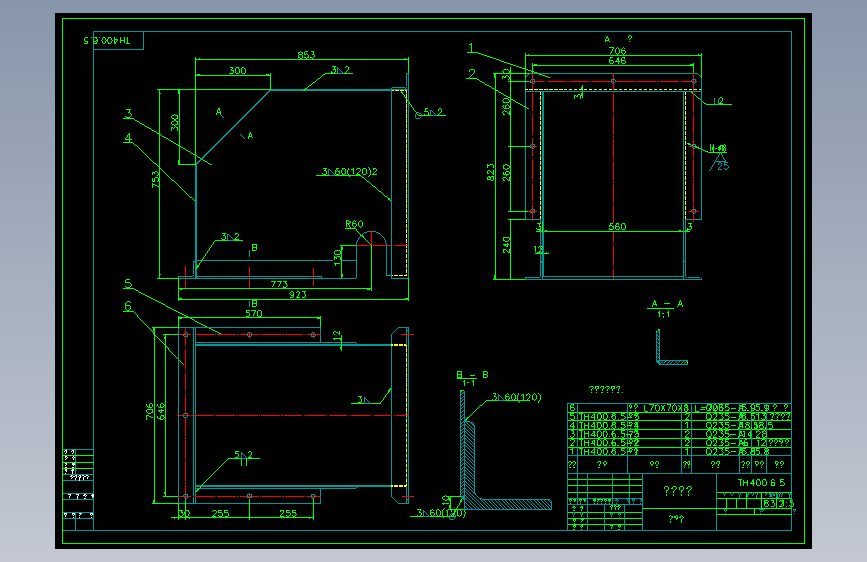Select the 570 dimension in plan view
This screenshot has height=562, width=867.
[254, 314]
